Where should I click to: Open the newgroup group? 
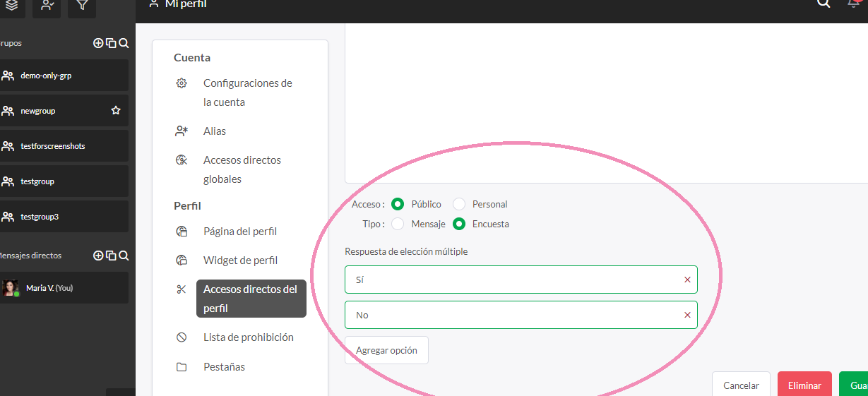point(64,111)
